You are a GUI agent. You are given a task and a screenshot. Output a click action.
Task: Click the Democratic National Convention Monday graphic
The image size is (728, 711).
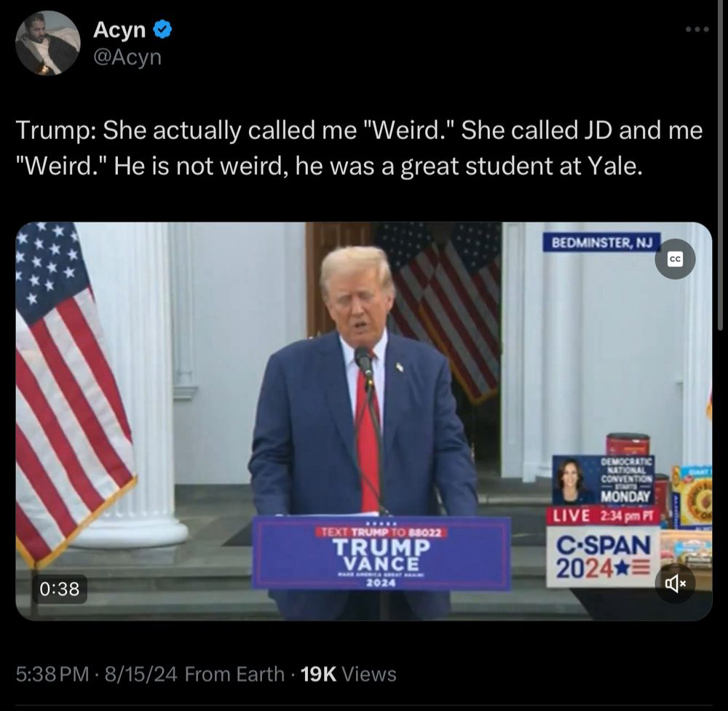tap(603, 480)
